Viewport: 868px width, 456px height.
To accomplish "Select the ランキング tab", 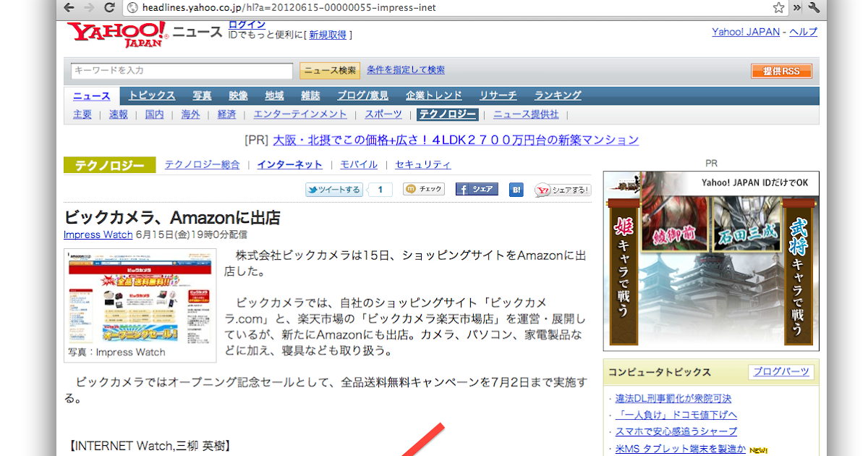I will [558, 96].
